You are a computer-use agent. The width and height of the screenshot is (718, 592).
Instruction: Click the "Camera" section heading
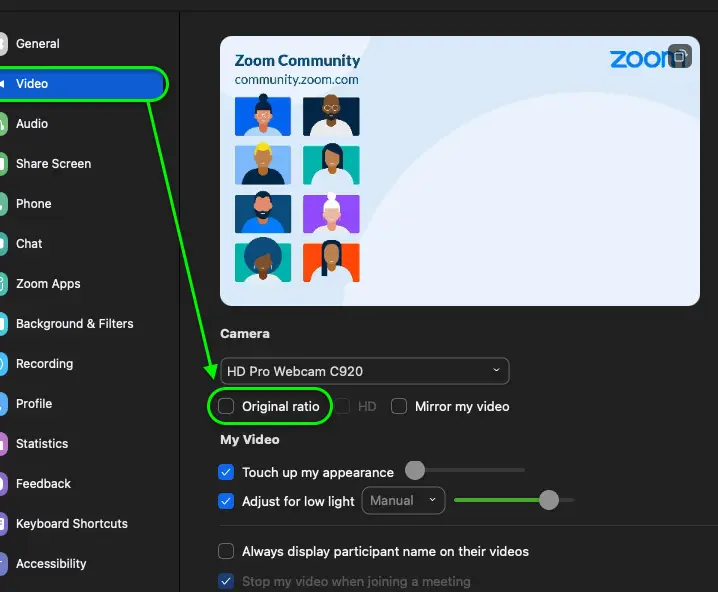[245, 334]
